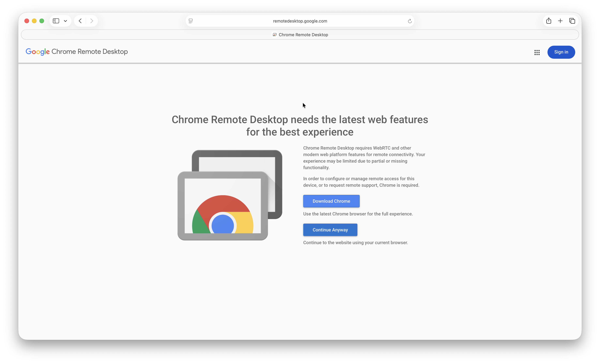Click the yellow minimize window button
This screenshot has width=600, height=364.
[x=34, y=21]
